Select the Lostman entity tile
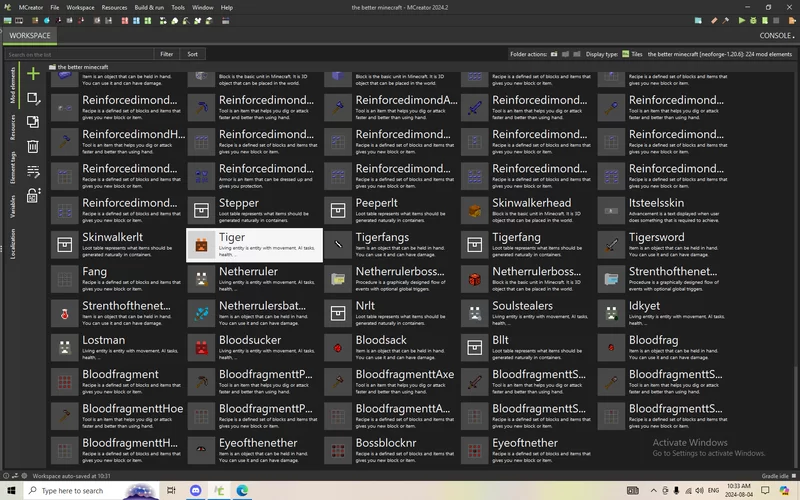Image resolution: width=800 pixels, height=500 pixels. pos(117,347)
